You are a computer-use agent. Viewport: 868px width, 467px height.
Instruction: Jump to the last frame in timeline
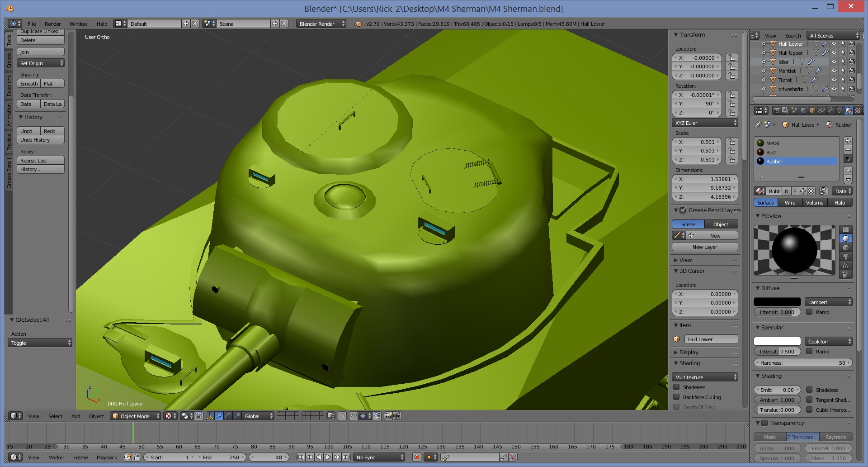(346, 457)
